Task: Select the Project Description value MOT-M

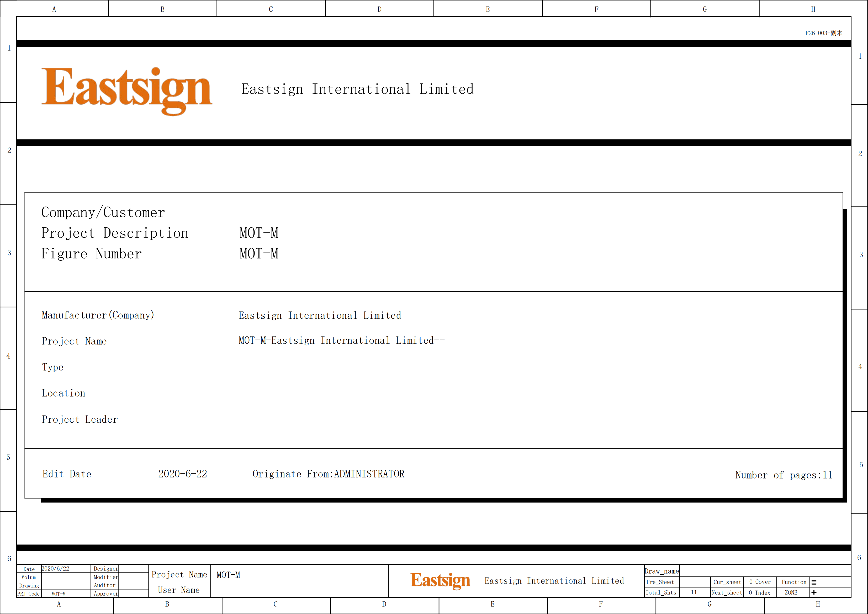Action: pos(259,233)
